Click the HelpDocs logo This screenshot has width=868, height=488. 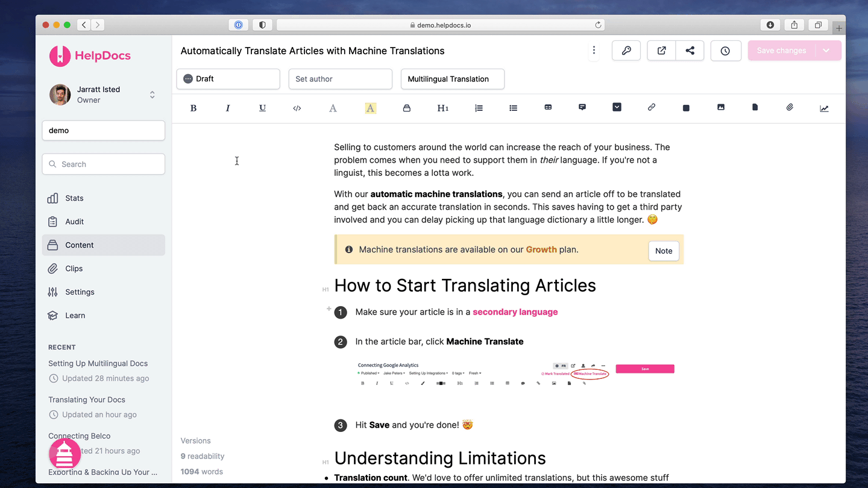[x=90, y=55]
